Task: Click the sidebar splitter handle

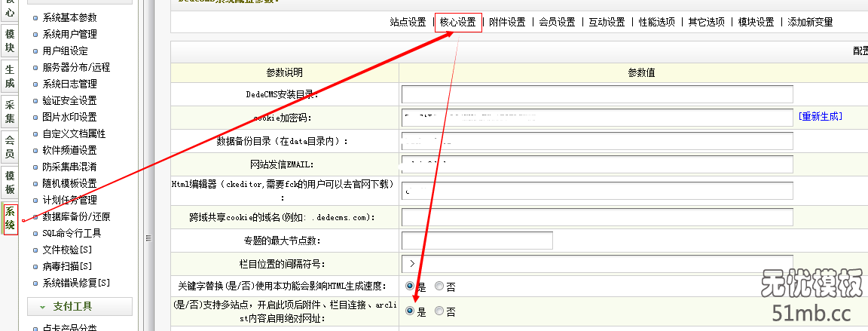Action: click(x=148, y=238)
